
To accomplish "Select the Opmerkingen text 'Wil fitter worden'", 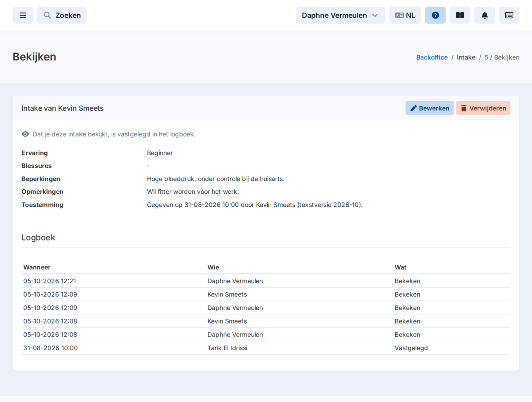I will pos(193,192).
